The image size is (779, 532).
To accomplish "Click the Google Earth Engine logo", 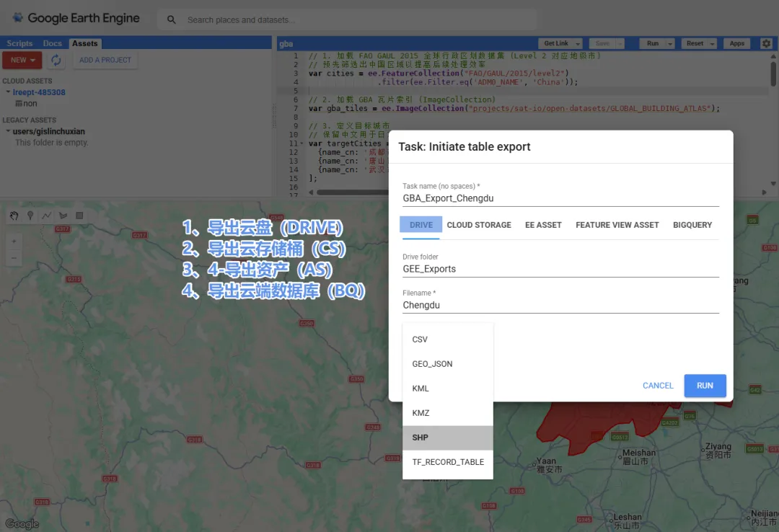I will [x=76, y=18].
